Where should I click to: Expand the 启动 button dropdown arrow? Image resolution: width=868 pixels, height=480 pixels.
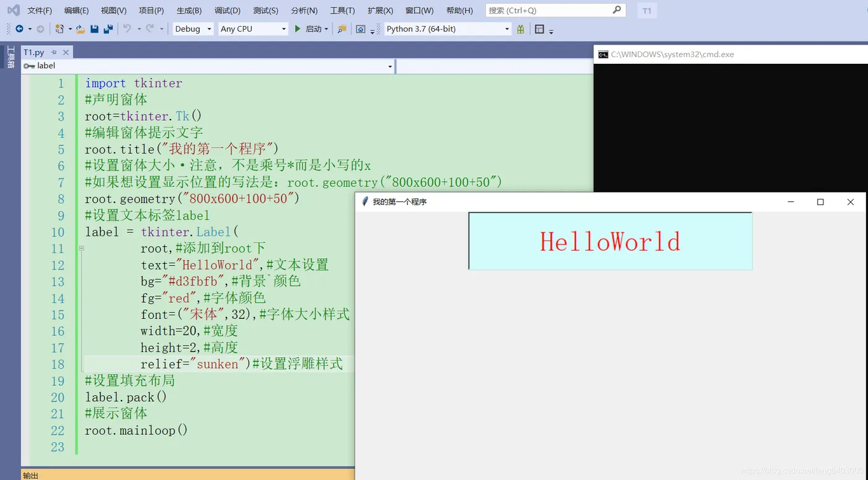[327, 29]
